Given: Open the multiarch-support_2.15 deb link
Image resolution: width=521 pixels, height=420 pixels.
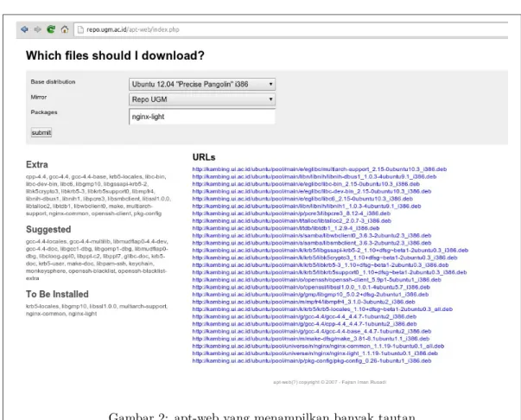Looking at the screenshot, I should [320, 169].
